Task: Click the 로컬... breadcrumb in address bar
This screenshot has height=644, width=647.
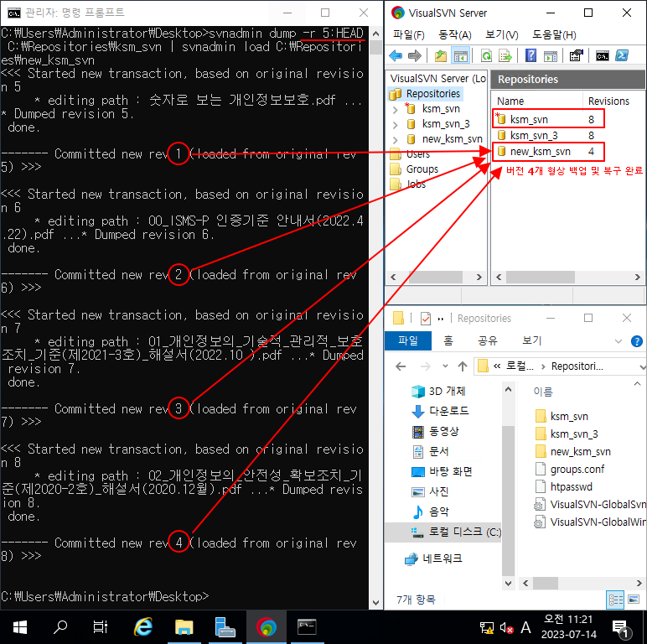Action: pyautogui.click(x=520, y=366)
